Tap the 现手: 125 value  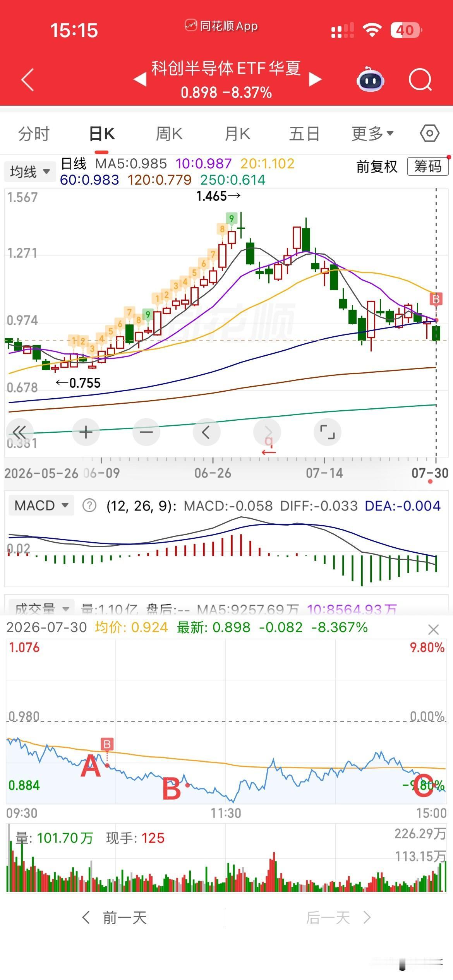(x=136, y=838)
